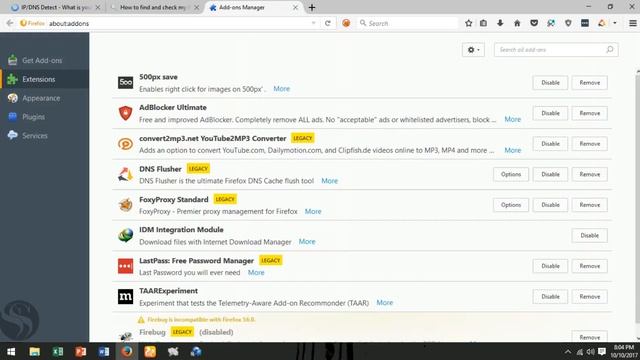Viewport: 640px width, 360px height.
Task: Disable FoxyProxy Standard
Action: [x=550, y=205]
